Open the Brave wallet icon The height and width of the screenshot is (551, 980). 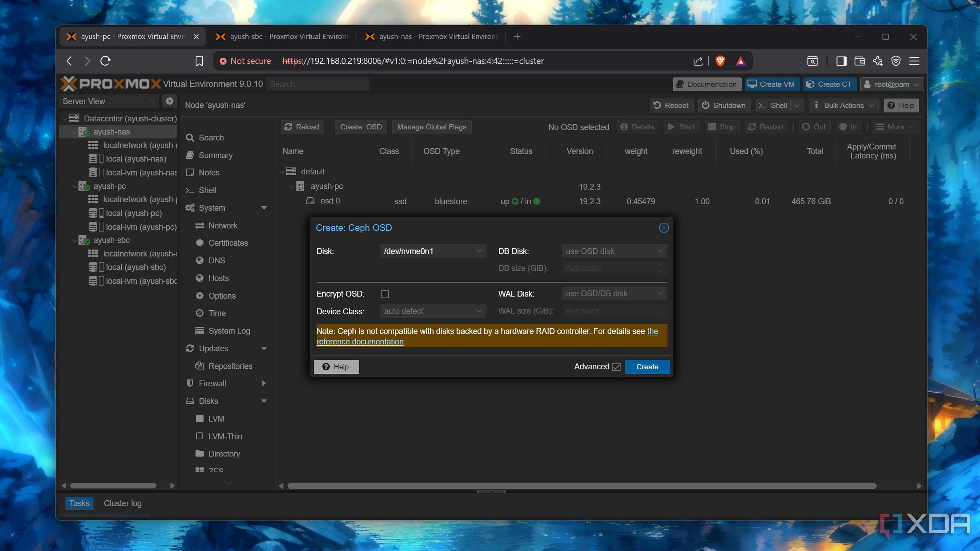coord(859,61)
